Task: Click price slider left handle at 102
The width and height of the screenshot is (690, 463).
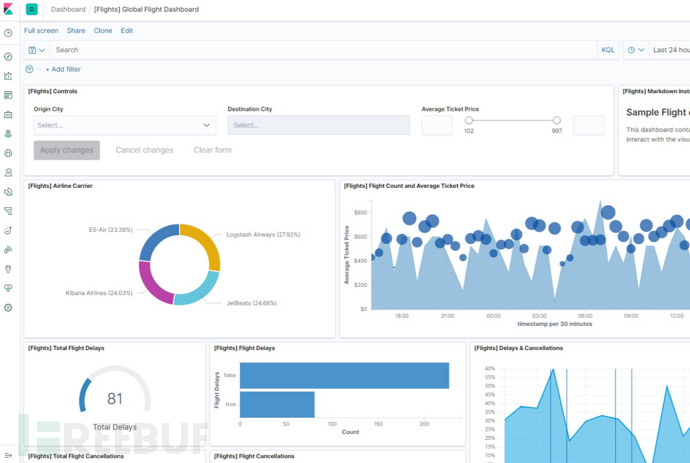Action: 469,120
